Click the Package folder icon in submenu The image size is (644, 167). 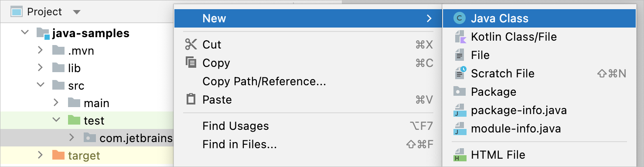pos(460,91)
